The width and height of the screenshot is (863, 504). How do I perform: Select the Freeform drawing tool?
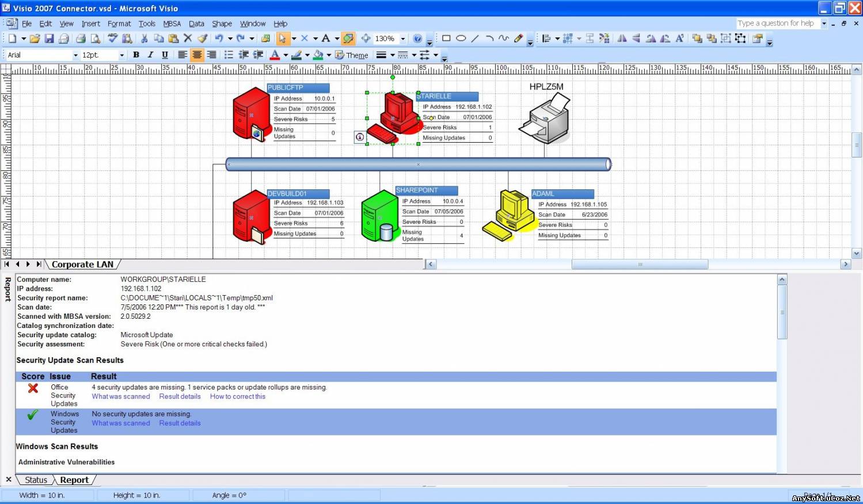click(504, 39)
